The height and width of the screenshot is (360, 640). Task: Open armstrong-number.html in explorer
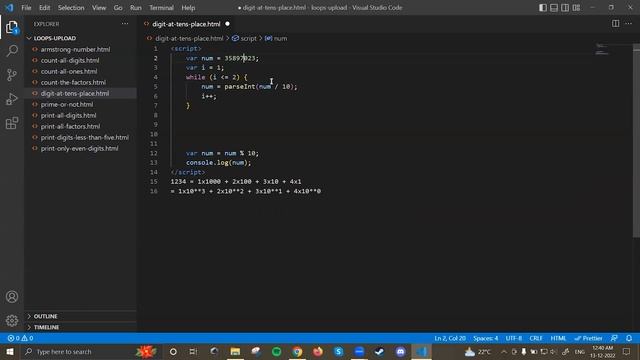76,49
